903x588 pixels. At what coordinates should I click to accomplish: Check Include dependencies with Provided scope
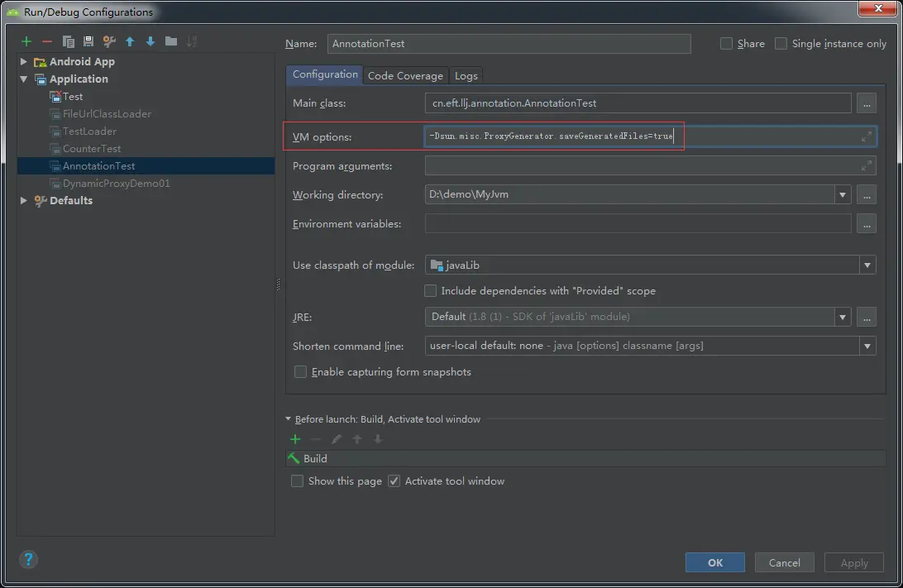pos(430,291)
